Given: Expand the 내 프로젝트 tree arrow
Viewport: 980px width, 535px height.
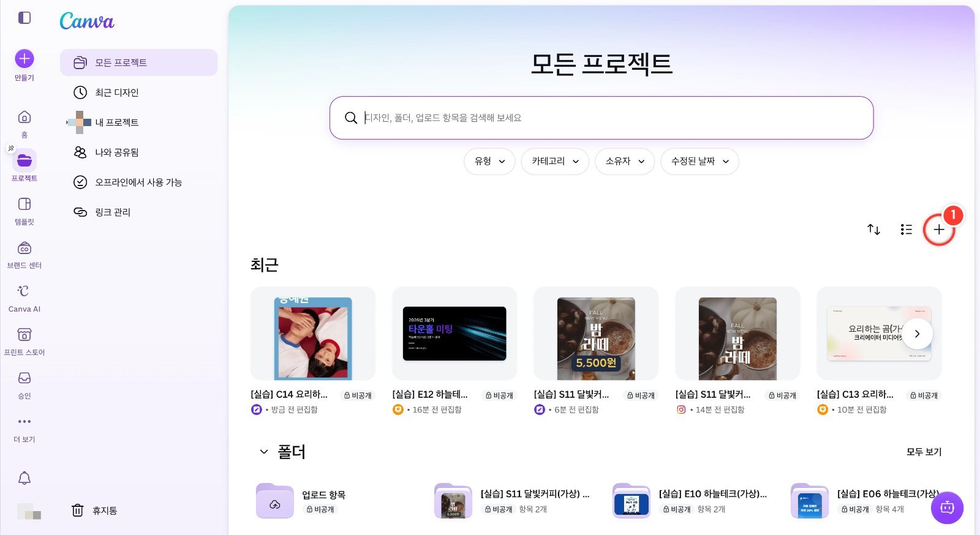Looking at the screenshot, I should coord(67,122).
